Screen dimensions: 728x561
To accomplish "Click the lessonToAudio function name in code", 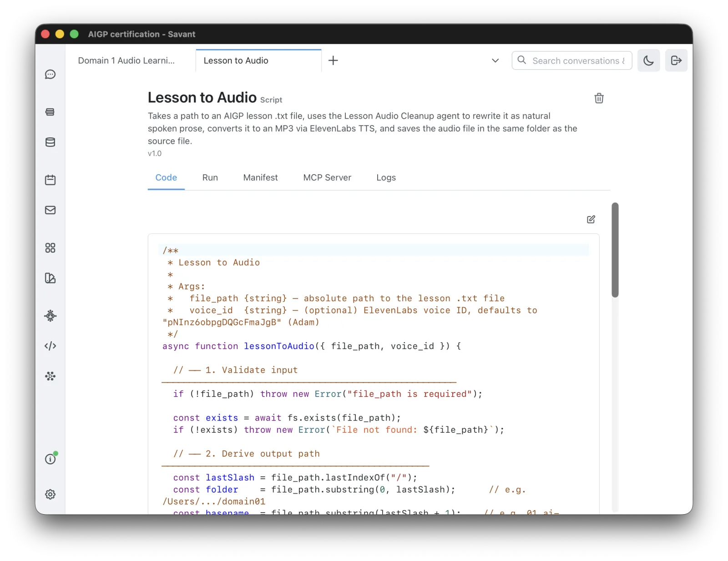I will coord(279,346).
